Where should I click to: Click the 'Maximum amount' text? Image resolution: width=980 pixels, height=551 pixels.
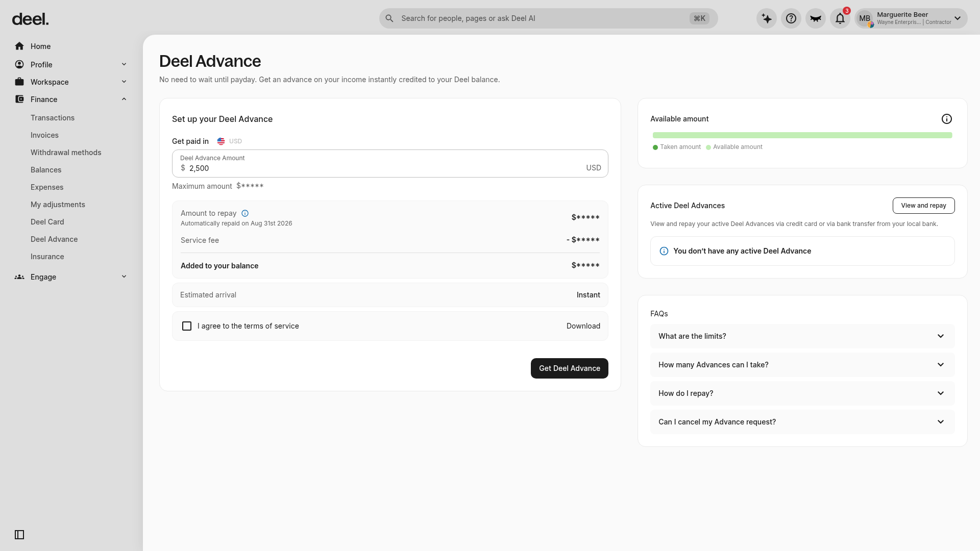(202, 186)
